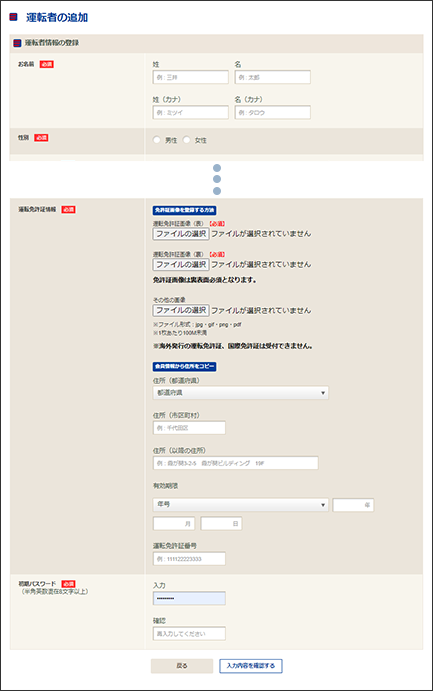Click the 免許証画像を登録する方法 blue button

tap(185, 210)
